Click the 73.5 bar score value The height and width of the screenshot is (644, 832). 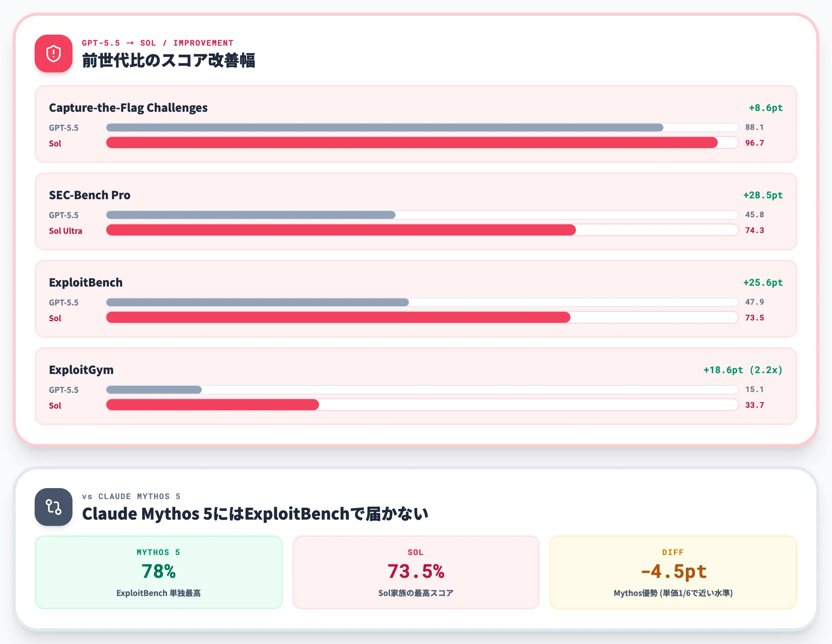pyautogui.click(x=754, y=318)
